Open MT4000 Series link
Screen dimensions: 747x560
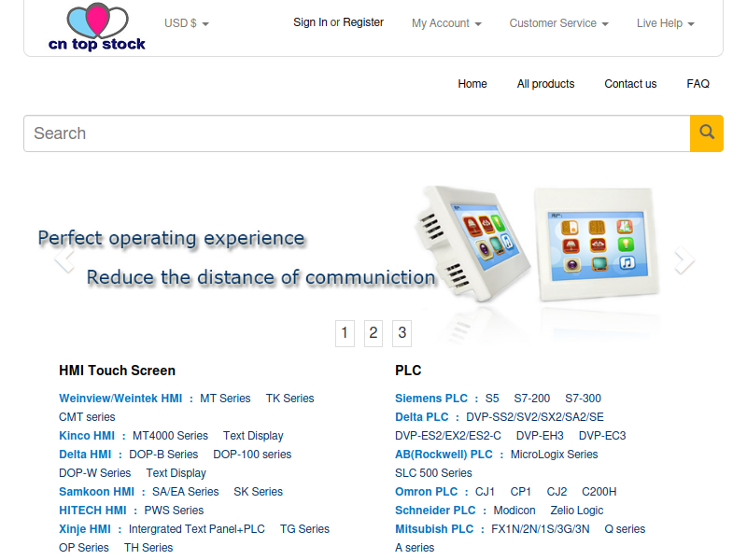pos(170,436)
